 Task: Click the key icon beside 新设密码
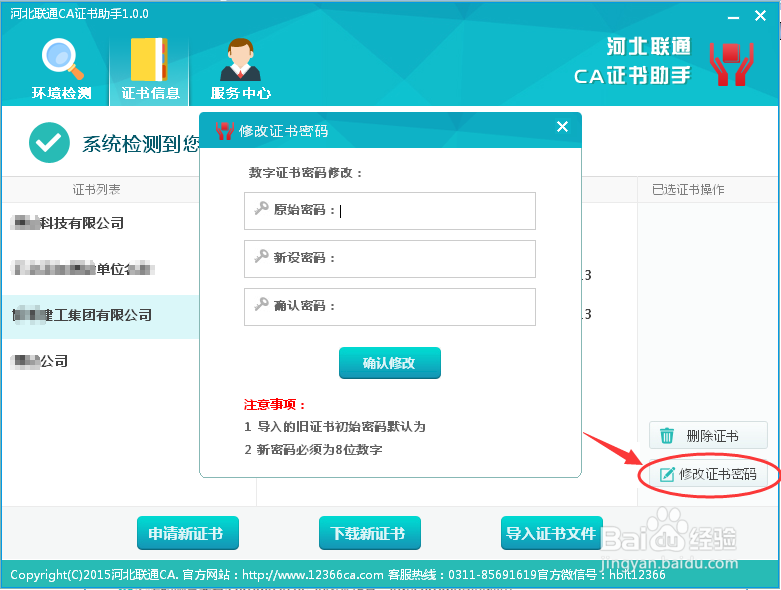tap(261, 256)
